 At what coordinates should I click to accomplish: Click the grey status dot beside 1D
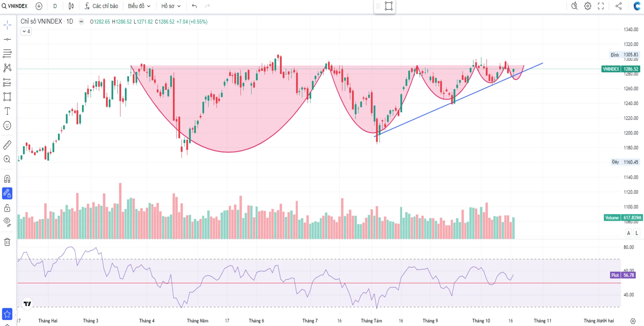[81, 22]
